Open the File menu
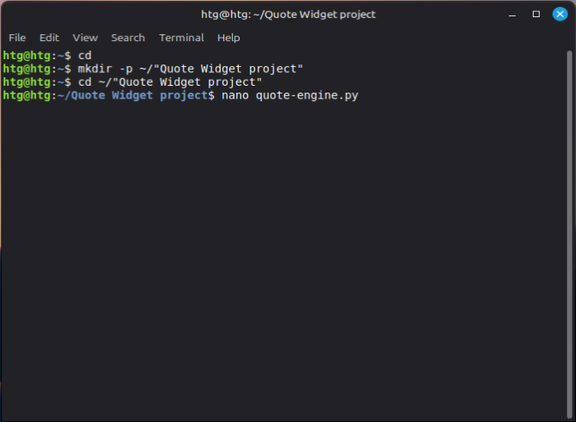This screenshot has width=576, height=422. pyautogui.click(x=17, y=38)
